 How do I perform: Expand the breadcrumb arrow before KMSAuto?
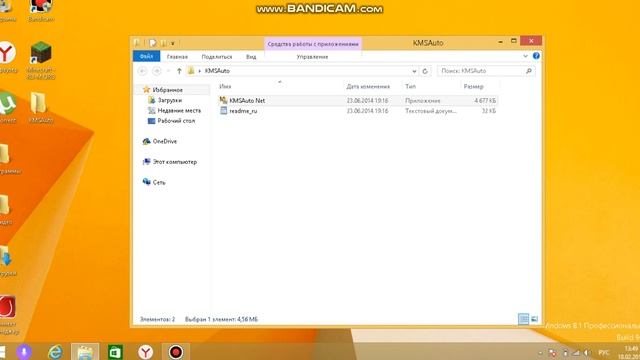[x=200, y=71]
